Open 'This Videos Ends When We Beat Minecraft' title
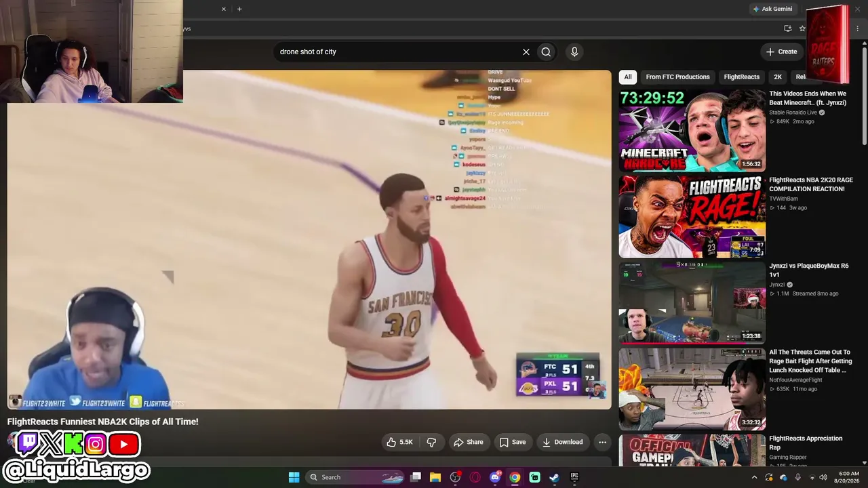The width and height of the screenshot is (868, 488). tap(808, 98)
